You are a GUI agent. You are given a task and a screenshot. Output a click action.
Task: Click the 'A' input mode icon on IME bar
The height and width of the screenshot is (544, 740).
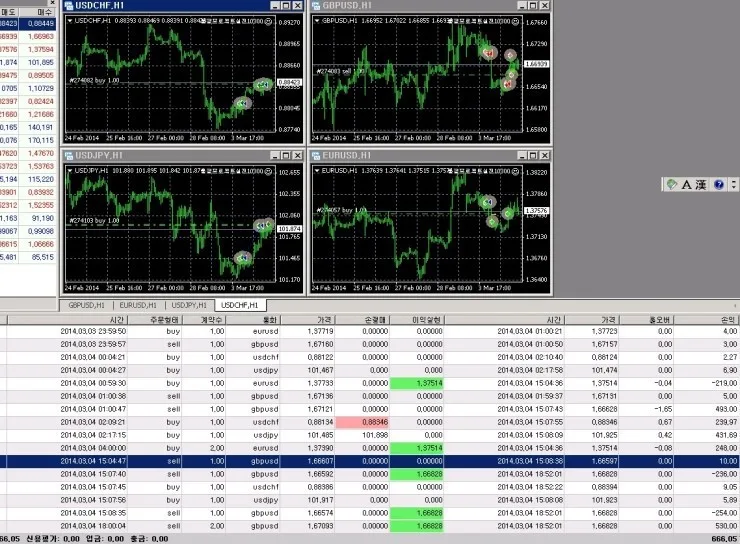tap(686, 184)
